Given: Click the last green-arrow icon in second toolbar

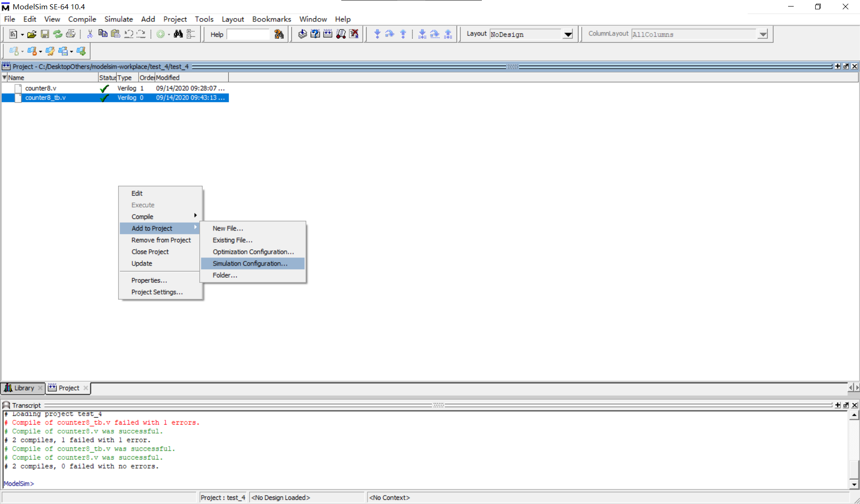Looking at the screenshot, I should pos(81,51).
